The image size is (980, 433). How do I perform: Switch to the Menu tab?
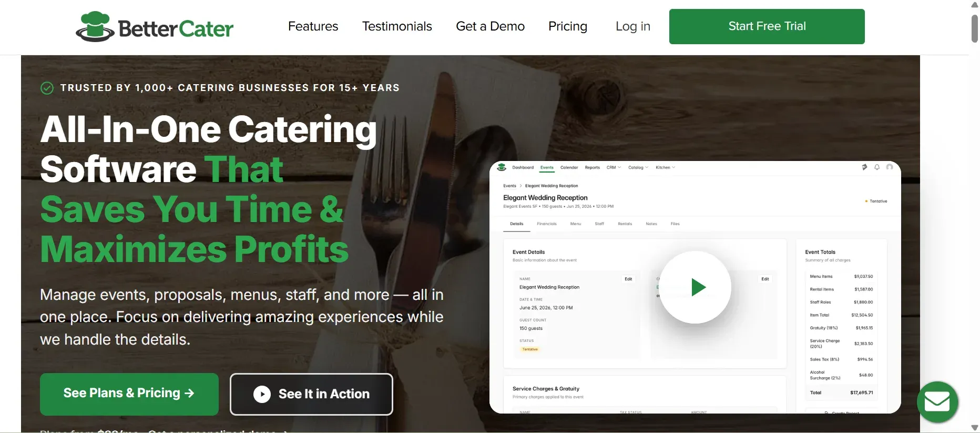(x=576, y=224)
